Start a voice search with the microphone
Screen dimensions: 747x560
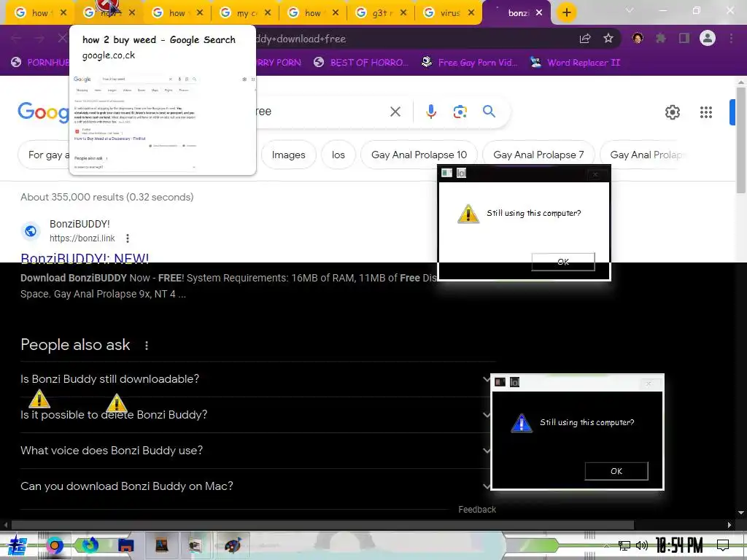pos(430,112)
